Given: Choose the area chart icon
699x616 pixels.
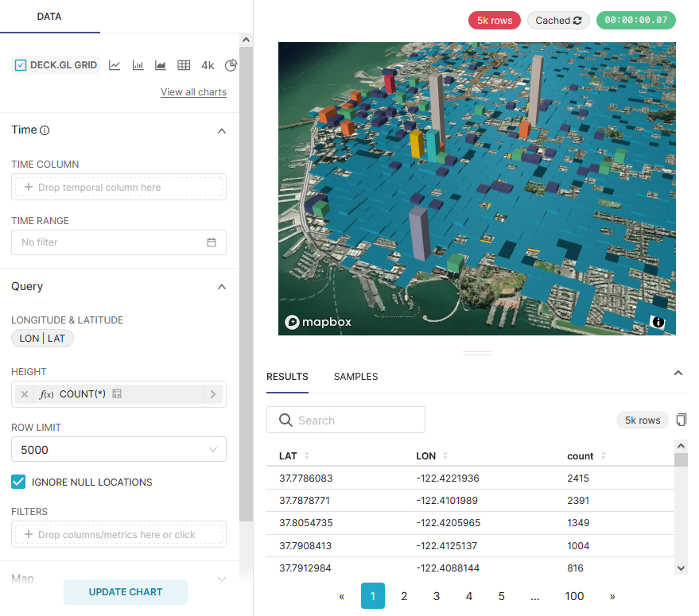Looking at the screenshot, I should point(161,65).
